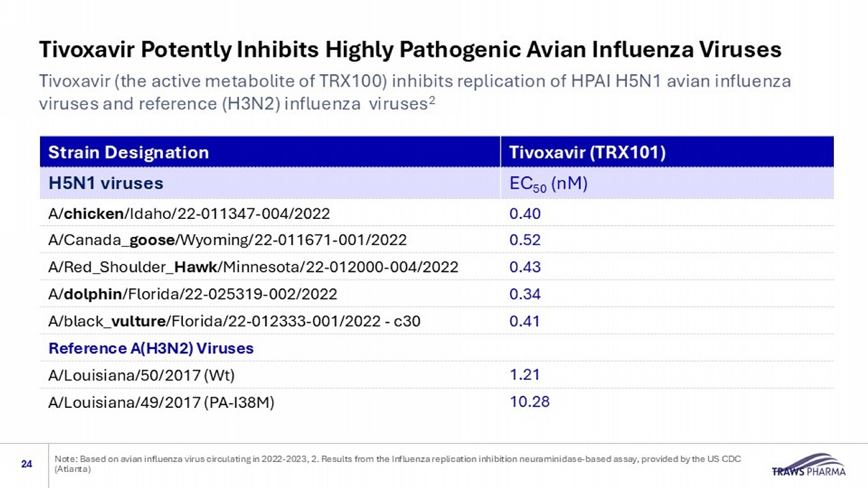Image resolution: width=868 pixels, height=488 pixels.
Task: Click the Reference A(H3N2) Viruses heading
Action: (151, 348)
